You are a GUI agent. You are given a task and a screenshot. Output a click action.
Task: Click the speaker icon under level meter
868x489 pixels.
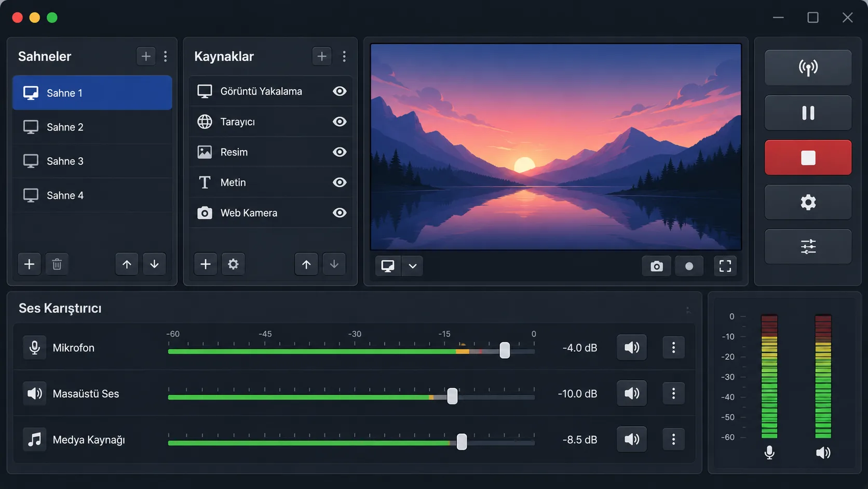coord(823,453)
